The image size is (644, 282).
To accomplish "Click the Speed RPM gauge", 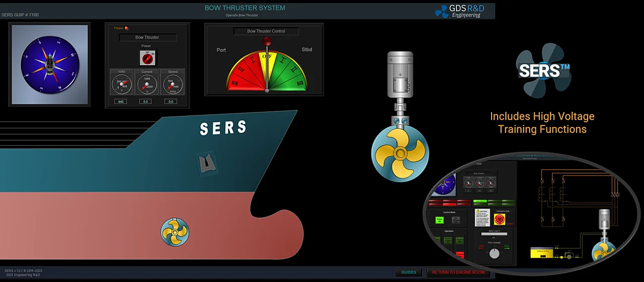I will pos(173,84).
